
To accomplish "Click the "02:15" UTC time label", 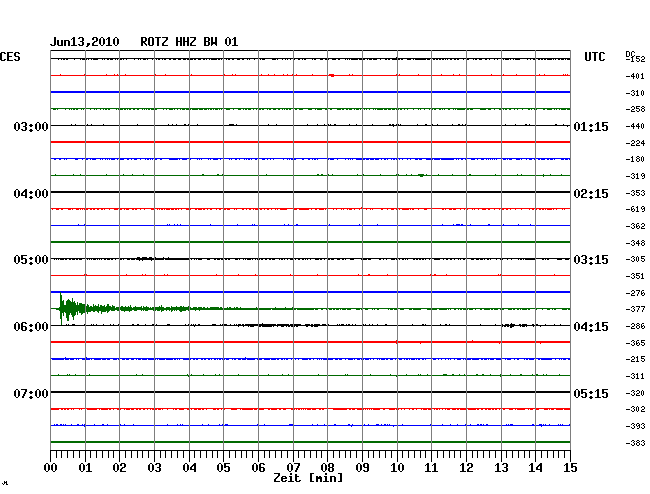I will (x=591, y=194).
